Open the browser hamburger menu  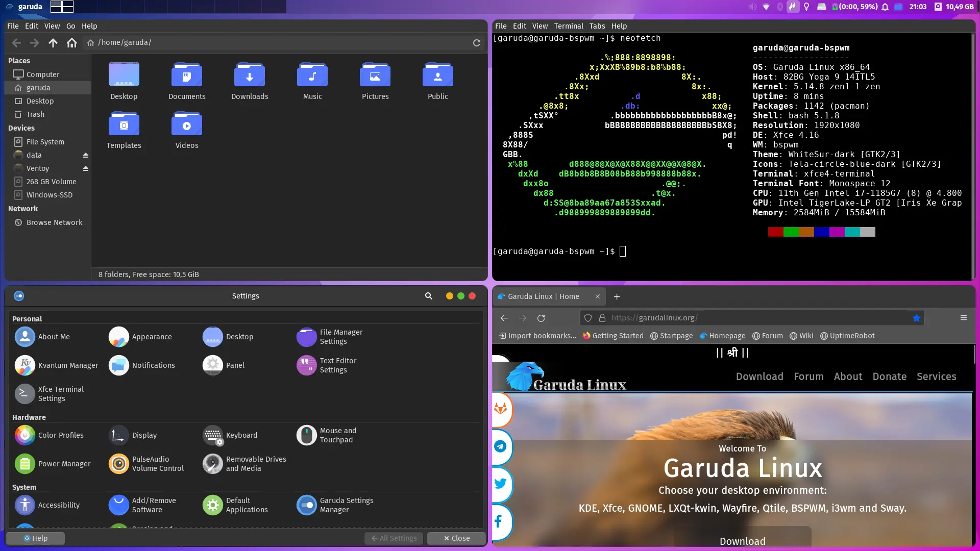(x=964, y=318)
